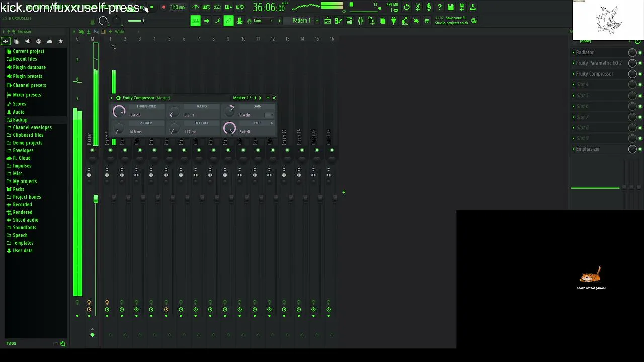Add new pattern with plus button
Viewport: 644px width, 362px height.
317,21
